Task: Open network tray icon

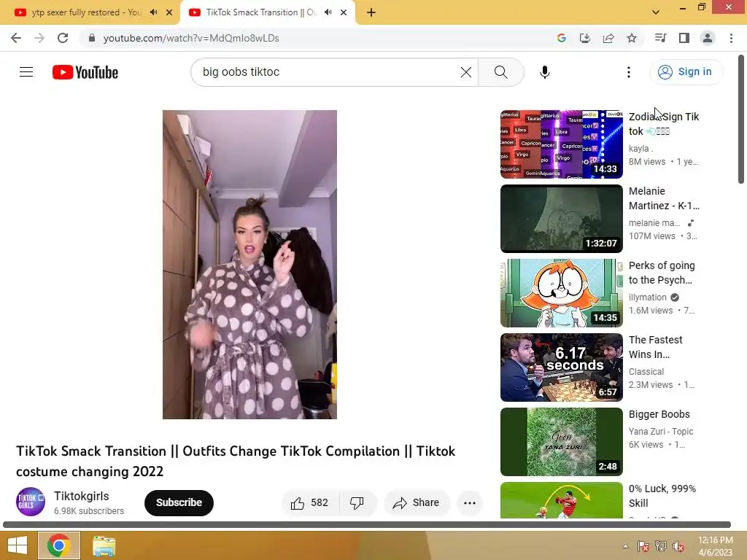Action: [x=661, y=546]
